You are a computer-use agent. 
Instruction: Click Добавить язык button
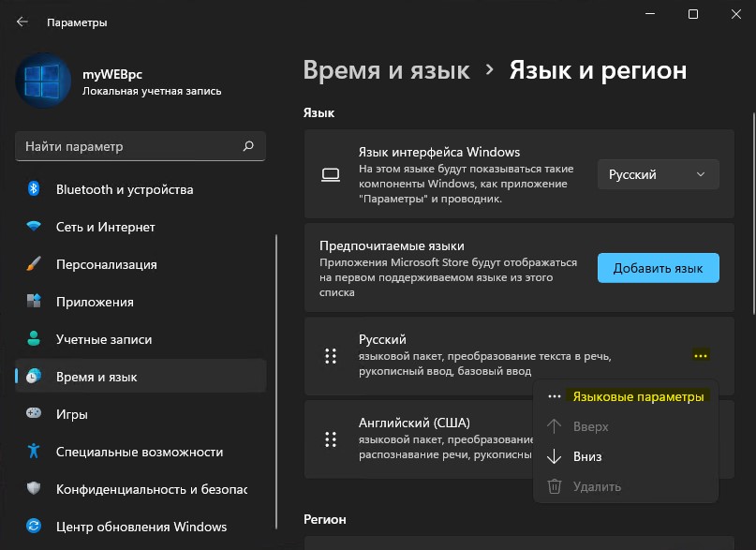[659, 268]
